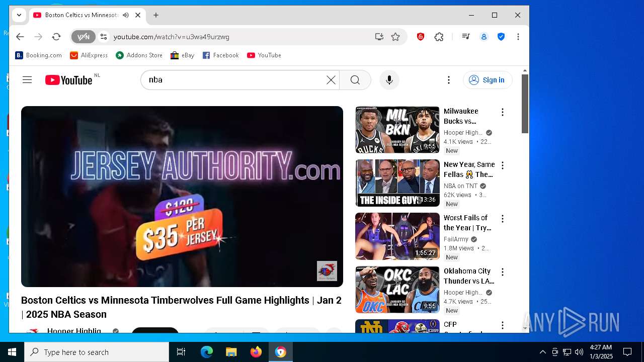Sign in to YouTube
This screenshot has height=362, width=644.
[488, 80]
